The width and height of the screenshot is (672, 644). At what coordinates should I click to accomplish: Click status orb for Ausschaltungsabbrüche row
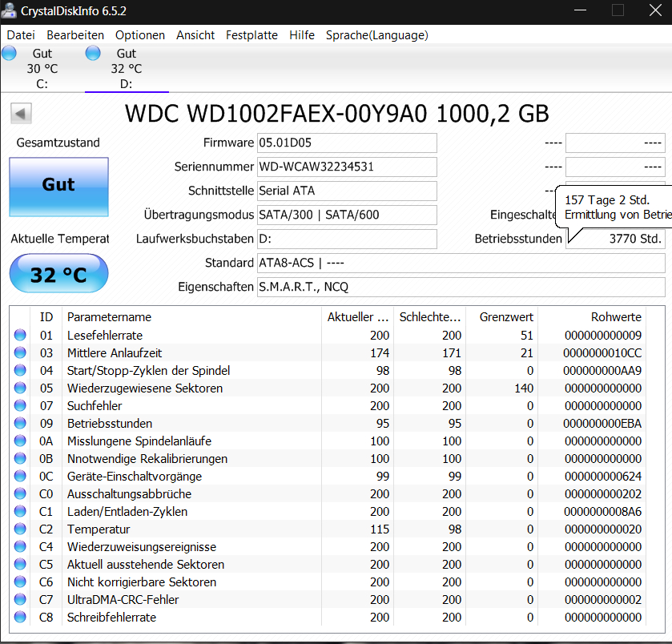coord(20,493)
